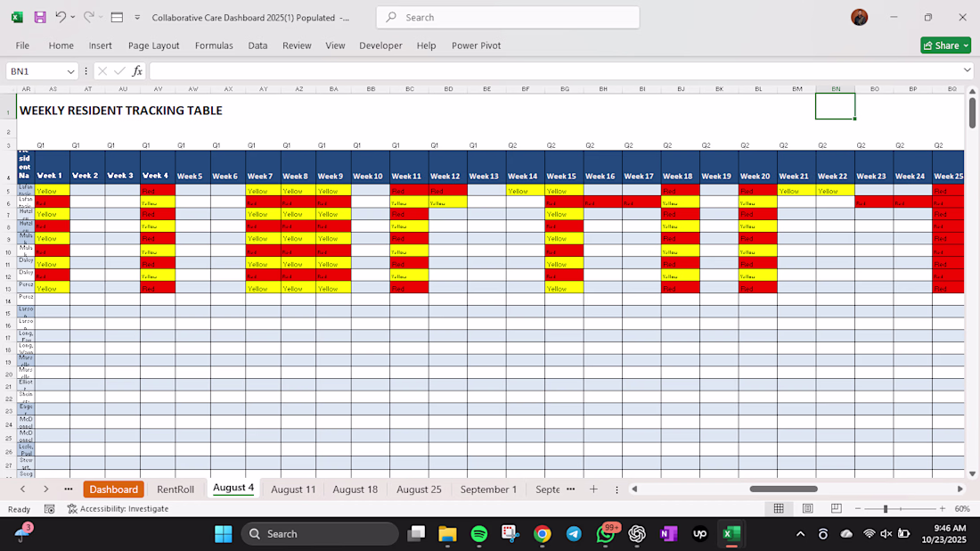This screenshot has width=980, height=551.
Task: Open the Insert ribbon tab
Action: 100,45
